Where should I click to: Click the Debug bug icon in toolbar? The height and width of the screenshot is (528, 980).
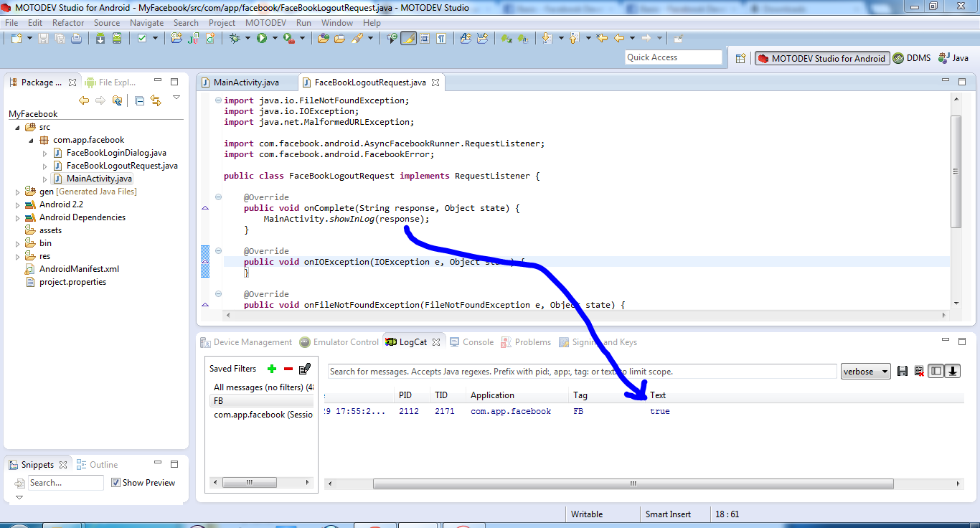click(235, 38)
